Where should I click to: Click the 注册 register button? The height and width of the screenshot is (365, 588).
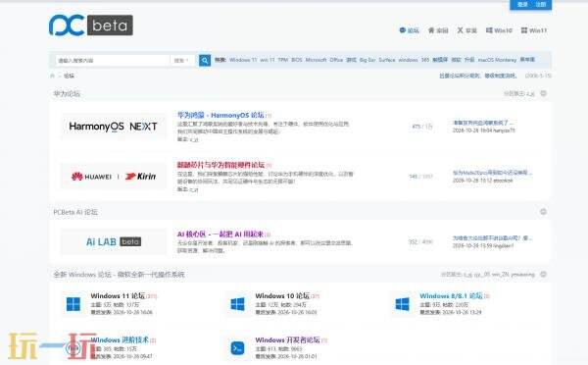(540, 5)
